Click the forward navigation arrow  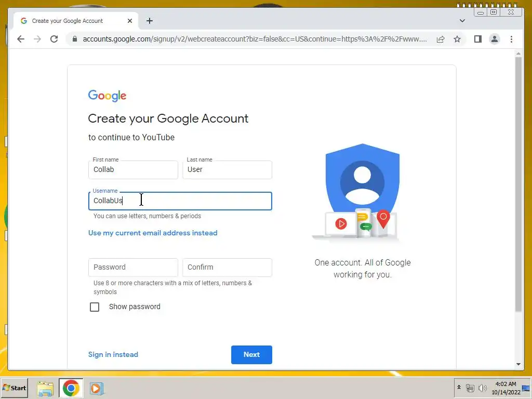click(x=37, y=39)
